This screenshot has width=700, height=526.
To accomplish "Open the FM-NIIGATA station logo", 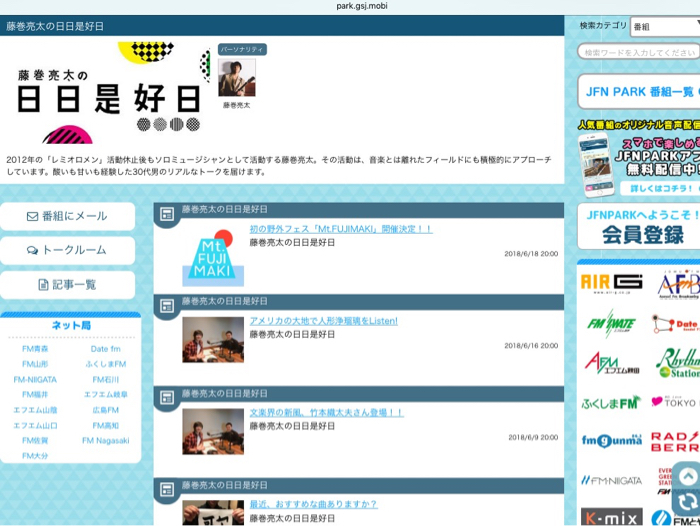I will tap(611, 480).
